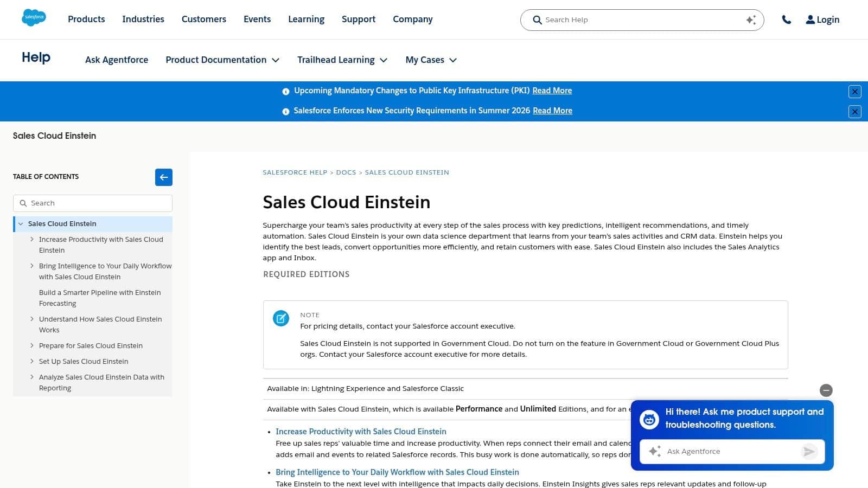Click the sparkle AI icon in search bar
The height and width of the screenshot is (488, 868).
coord(751,20)
